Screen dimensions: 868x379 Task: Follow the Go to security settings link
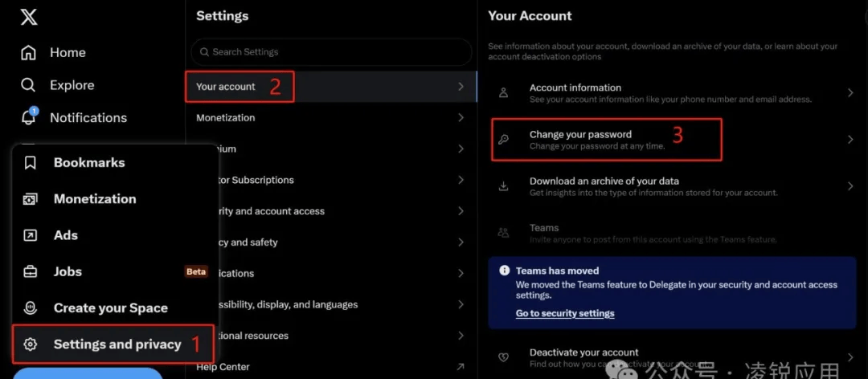pyautogui.click(x=565, y=313)
